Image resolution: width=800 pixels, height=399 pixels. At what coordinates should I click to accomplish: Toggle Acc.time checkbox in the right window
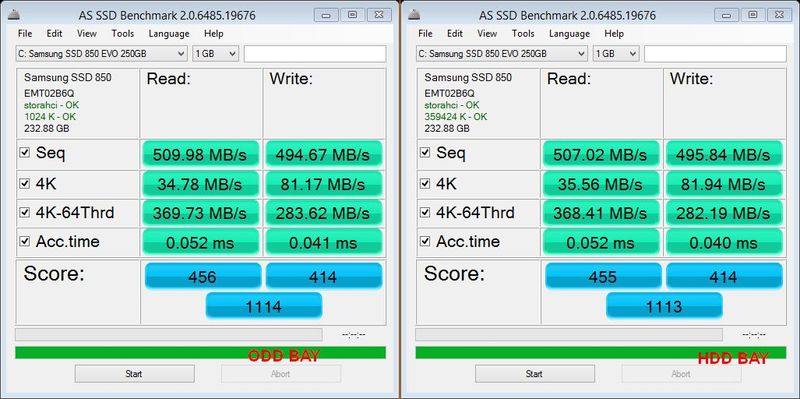click(424, 241)
